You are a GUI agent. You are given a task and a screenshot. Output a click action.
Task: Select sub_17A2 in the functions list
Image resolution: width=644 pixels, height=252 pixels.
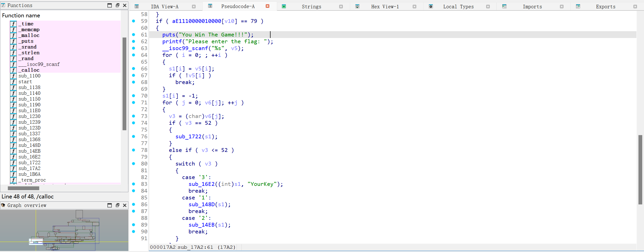click(x=29, y=169)
